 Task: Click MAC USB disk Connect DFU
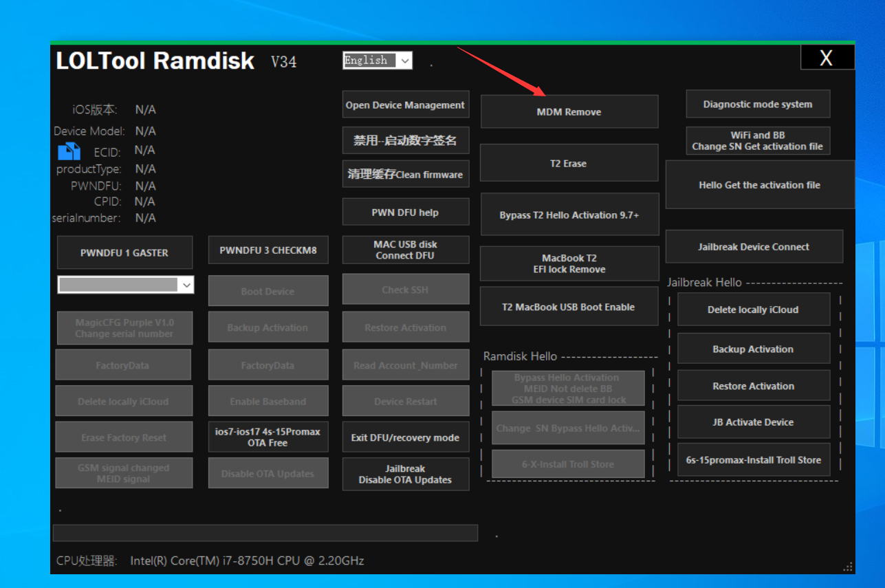[x=406, y=250]
